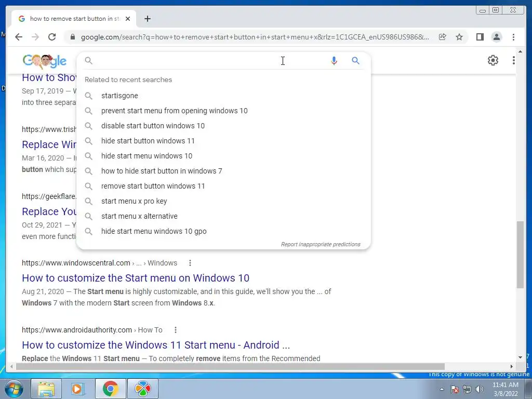The image size is (532, 399).
Task: Click the blue search magnifier button
Action: point(355,61)
